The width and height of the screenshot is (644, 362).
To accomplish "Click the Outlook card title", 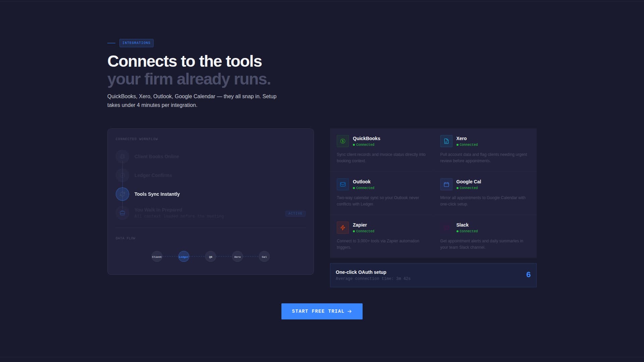I will tap(362, 182).
